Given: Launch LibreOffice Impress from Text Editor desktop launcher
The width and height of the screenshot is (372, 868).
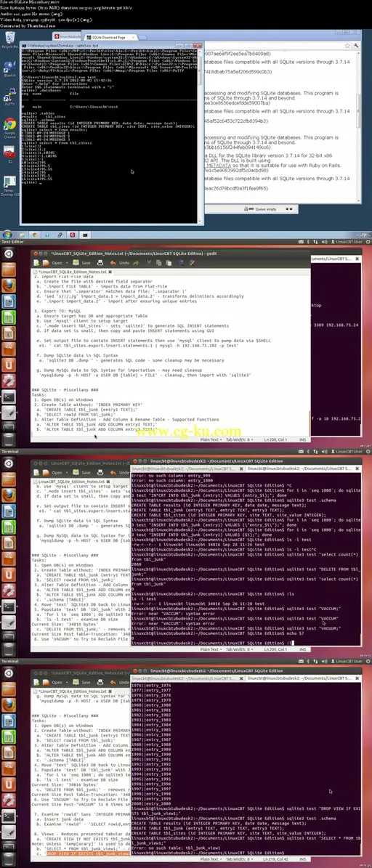Looking at the screenshot, I should coord(8,334).
